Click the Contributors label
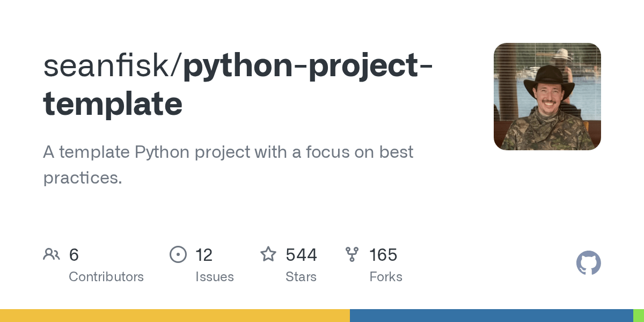 [x=106, y=277]
